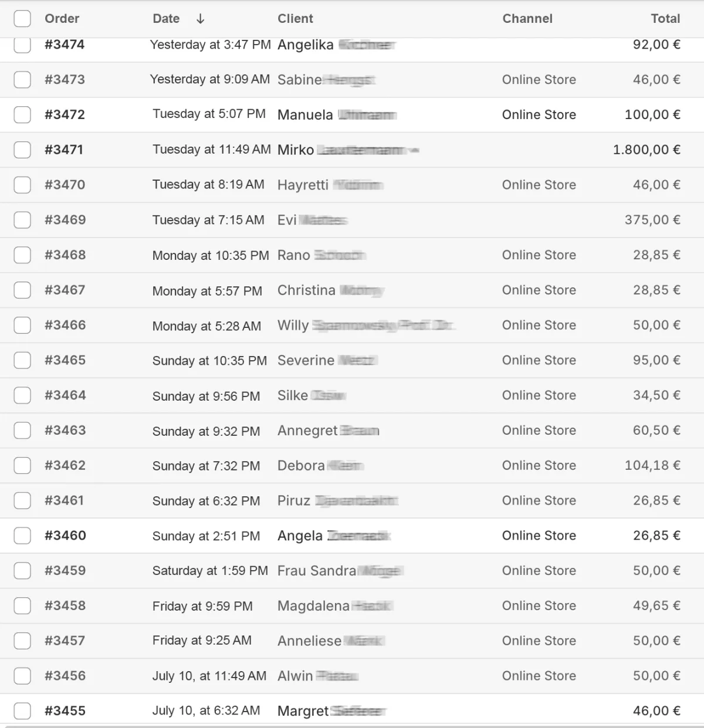Tick the checkbox for order #3460
The height and width of the screenshot is (728, 704).
coord(22,536)
